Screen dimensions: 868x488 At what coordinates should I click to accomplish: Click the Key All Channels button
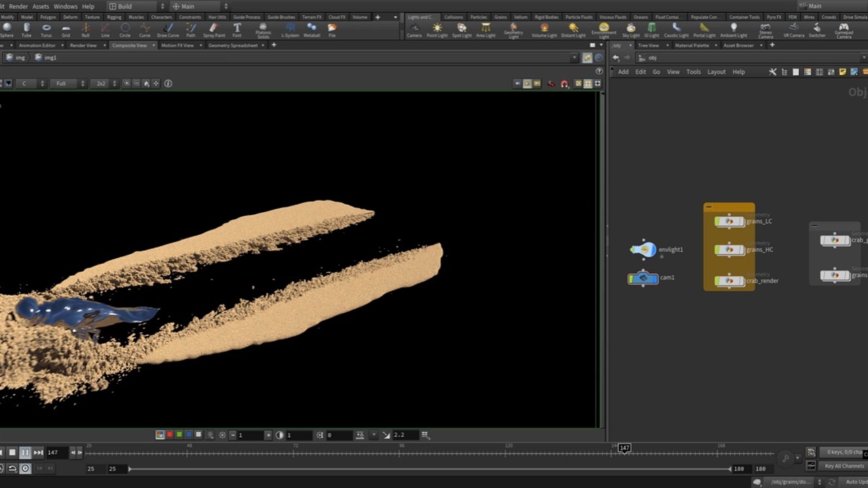844,466
